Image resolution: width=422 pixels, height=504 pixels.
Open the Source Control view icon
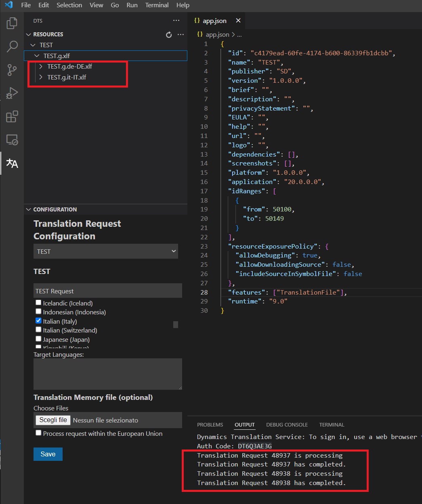tap(12, 70)
